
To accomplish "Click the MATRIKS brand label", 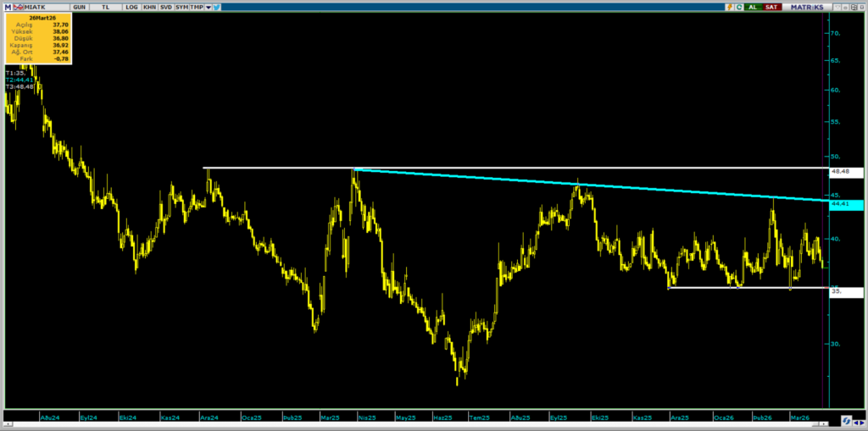I will coord(807,7).
